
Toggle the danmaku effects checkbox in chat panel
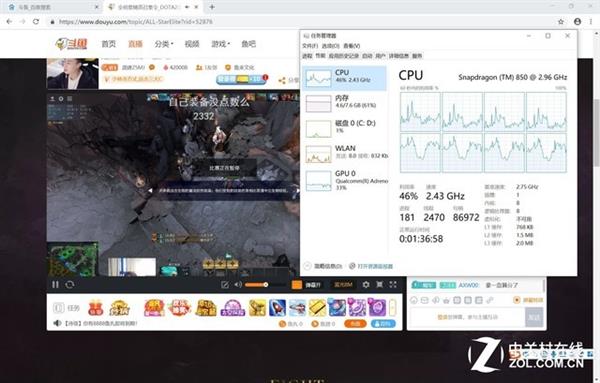click(517, 300)
